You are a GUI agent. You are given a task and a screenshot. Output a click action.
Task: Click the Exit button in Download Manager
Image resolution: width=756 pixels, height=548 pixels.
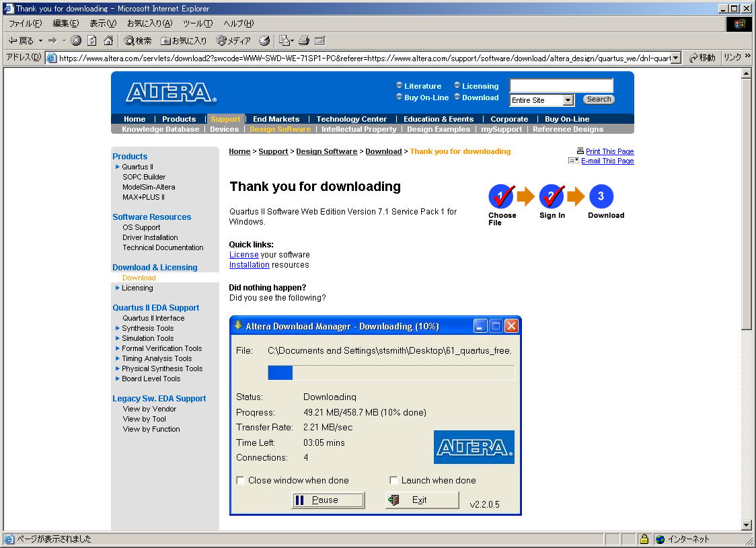pyautogui.click(x=422, y=500)
